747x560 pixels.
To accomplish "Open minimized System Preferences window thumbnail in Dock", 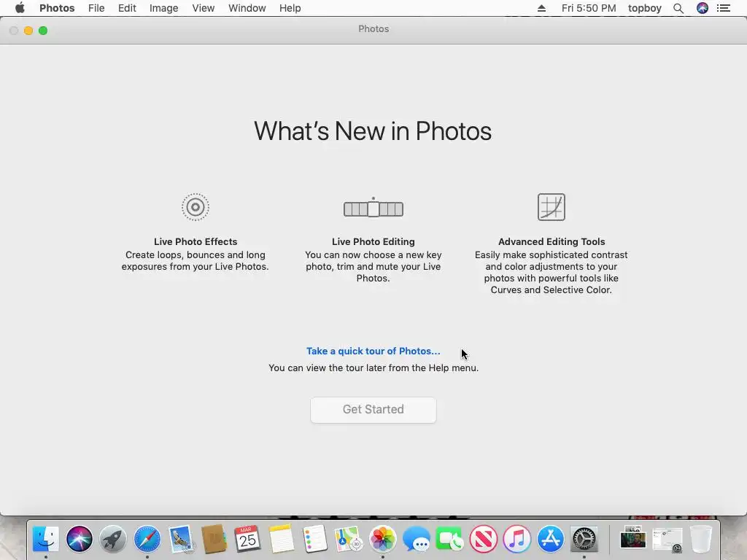I will click(x=667, y=540).
